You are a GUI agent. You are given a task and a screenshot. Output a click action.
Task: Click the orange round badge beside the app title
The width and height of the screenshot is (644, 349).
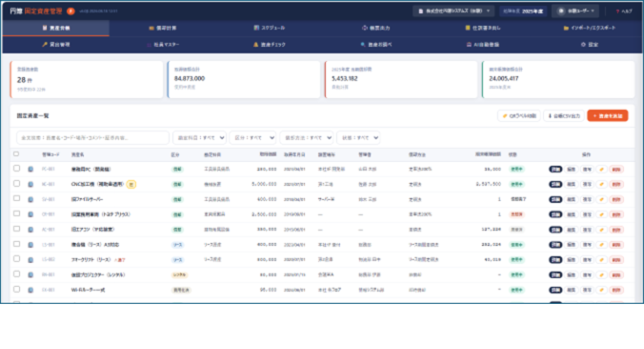[71, 11]
